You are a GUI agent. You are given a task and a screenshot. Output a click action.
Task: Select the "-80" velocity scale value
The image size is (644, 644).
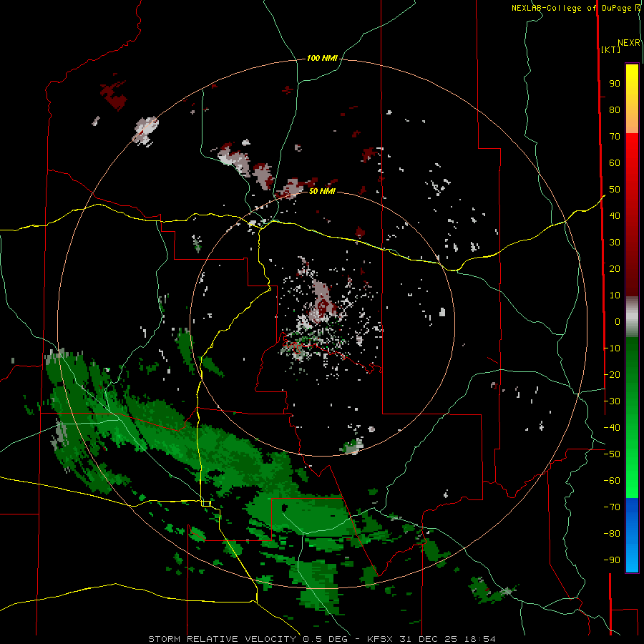[612, 534]
